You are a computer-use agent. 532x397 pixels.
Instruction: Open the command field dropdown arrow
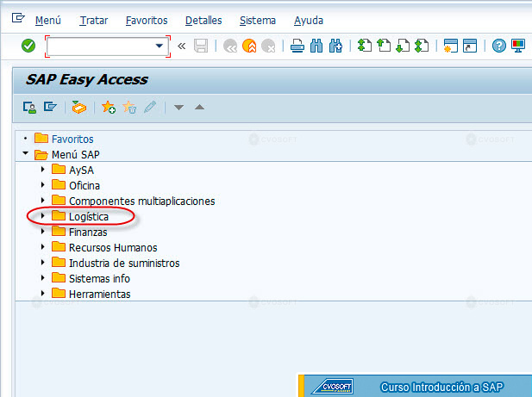click(160, 46)
